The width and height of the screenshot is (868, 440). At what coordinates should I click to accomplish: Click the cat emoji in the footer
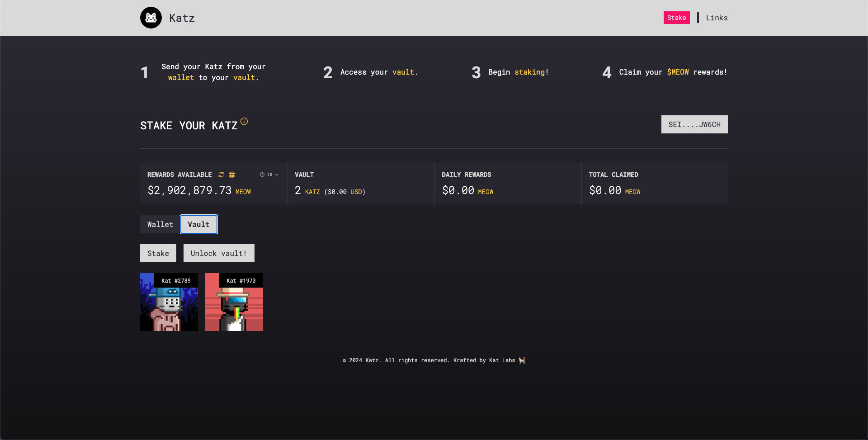click(522, 360)
